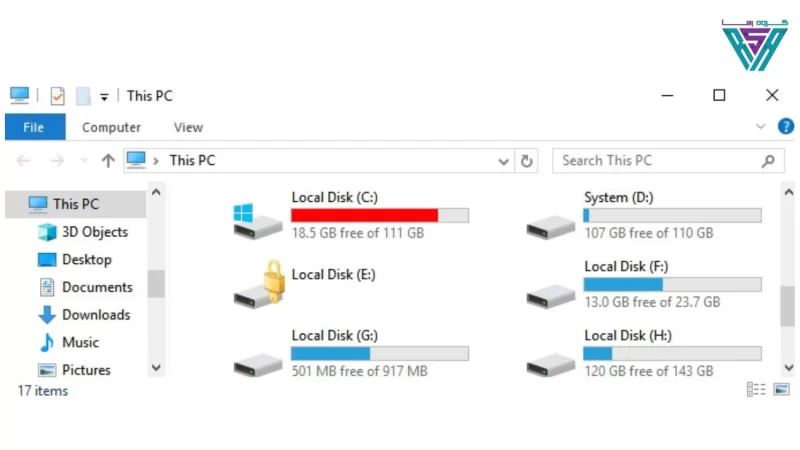Open the locked Local Disk (E:) drive icon
Viewport: 800px width, 450px height.
point(259,285)
